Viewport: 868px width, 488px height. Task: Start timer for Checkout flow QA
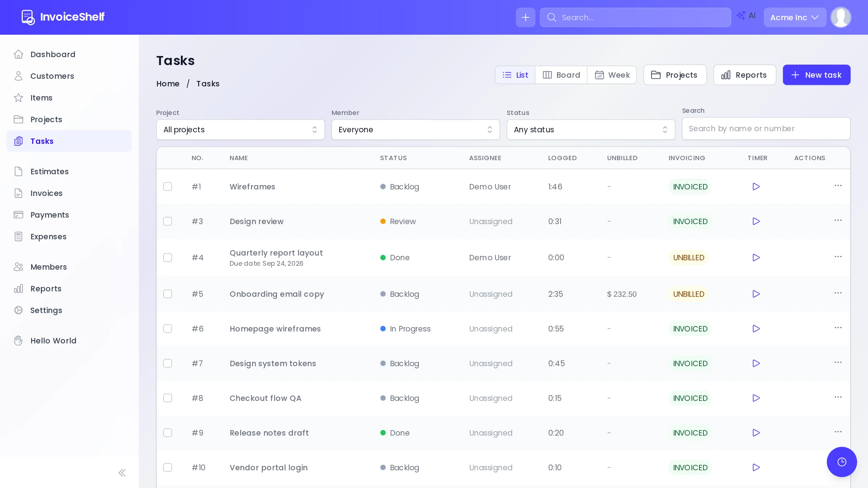pos(756,398)
